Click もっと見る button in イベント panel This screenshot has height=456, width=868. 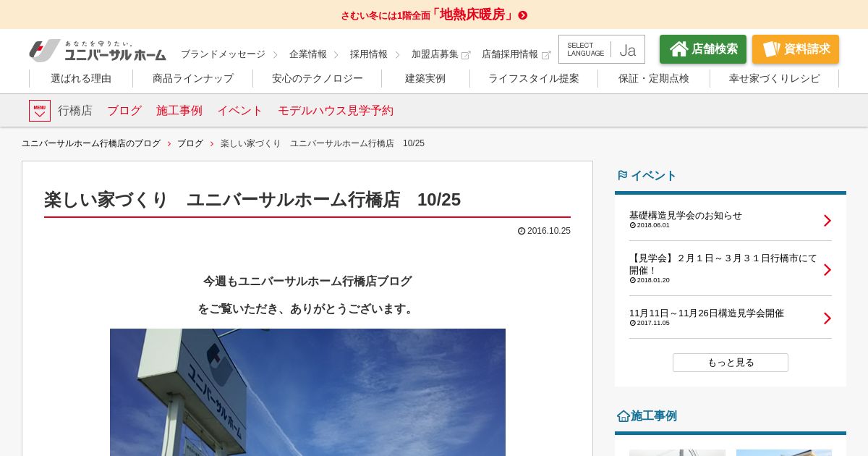[731, 363]
